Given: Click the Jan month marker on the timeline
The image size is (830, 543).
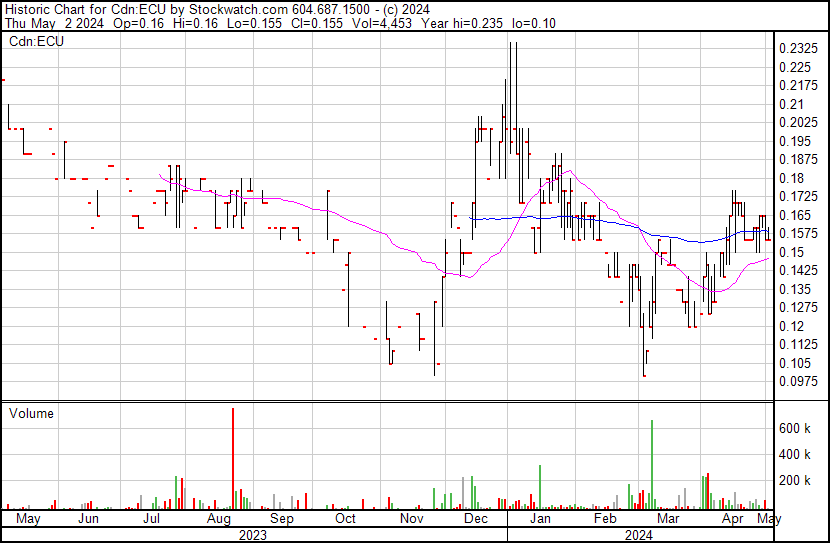Looking at the screenshot, I should click(540, 519).
